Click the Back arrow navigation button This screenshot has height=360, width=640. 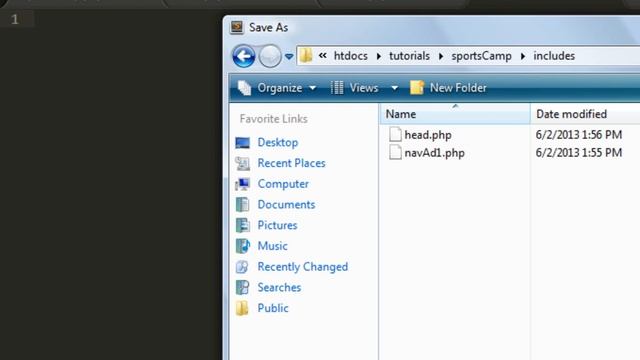244,56
